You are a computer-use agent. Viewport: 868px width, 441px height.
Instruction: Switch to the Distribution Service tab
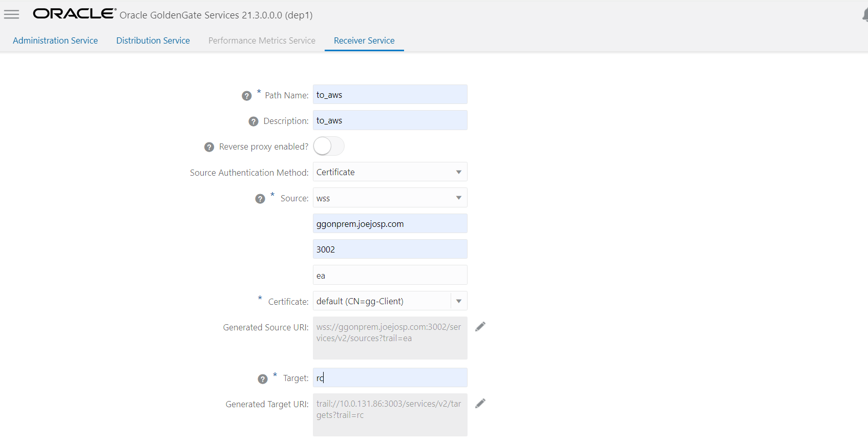(153, 40)
